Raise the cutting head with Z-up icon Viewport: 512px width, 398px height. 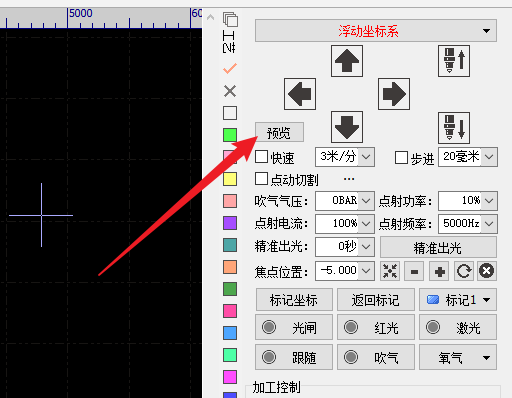(454, 61)
